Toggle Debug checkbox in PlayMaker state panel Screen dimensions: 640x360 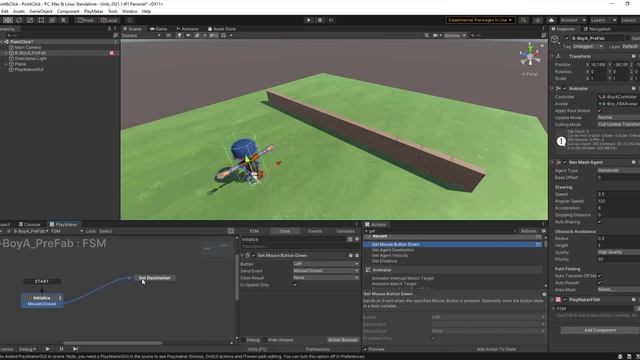243,340
